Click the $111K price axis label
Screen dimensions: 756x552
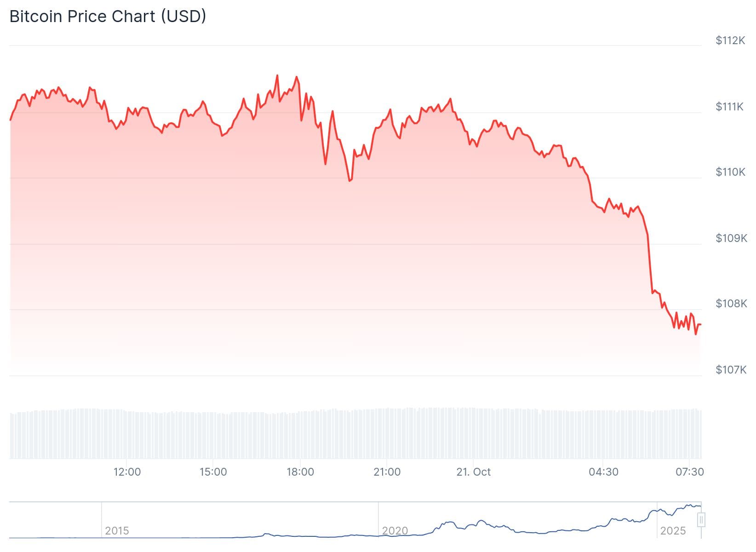click(730, 107)
